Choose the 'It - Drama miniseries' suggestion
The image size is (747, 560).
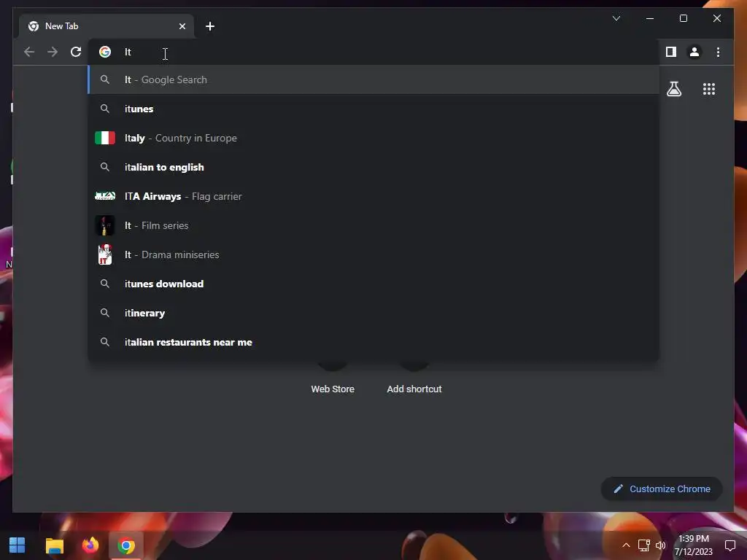click(x=373, y=254)
